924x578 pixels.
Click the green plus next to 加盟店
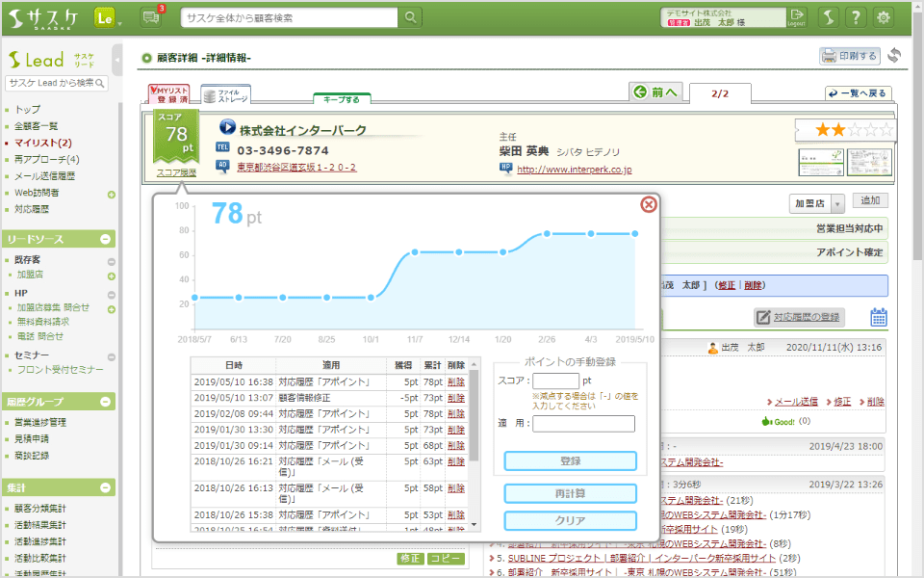[x=112, y=276]
